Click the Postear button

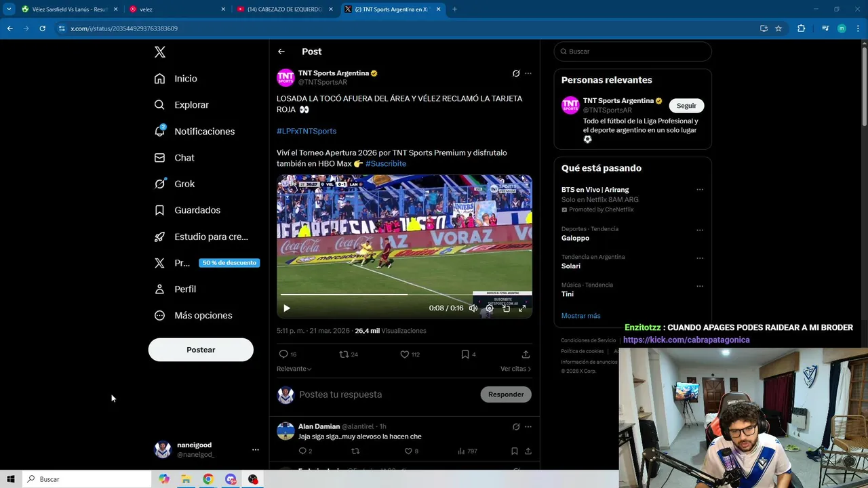coord(201,350)
